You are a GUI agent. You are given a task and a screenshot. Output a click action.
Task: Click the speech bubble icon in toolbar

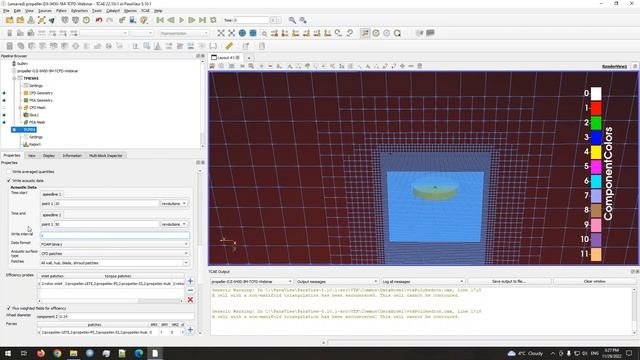(430, 33)
